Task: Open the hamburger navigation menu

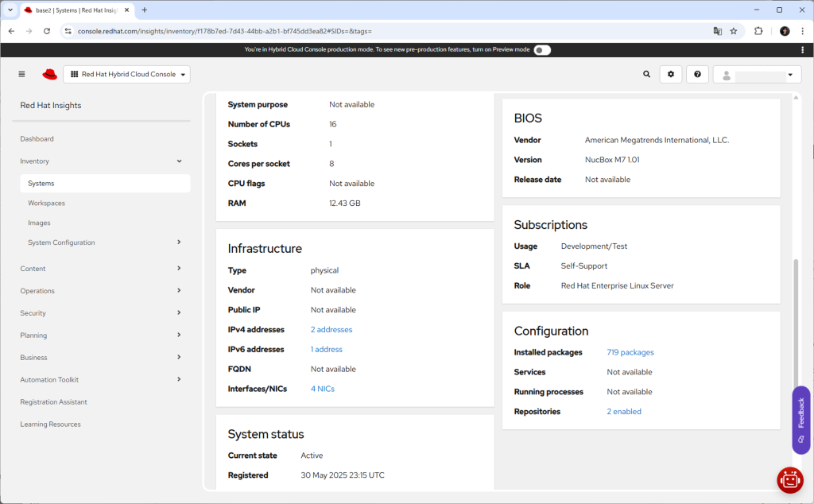Action: point(21,74)
